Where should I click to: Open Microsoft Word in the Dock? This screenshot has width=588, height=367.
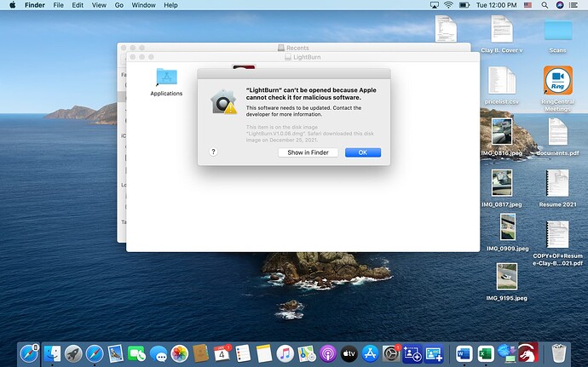coord(464,353)
